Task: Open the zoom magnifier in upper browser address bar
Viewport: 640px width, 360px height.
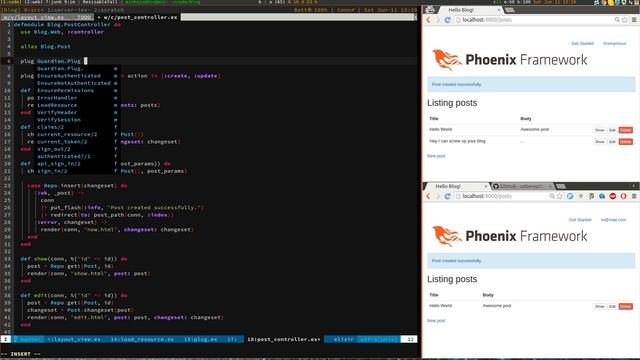Action: coord(617,20)
